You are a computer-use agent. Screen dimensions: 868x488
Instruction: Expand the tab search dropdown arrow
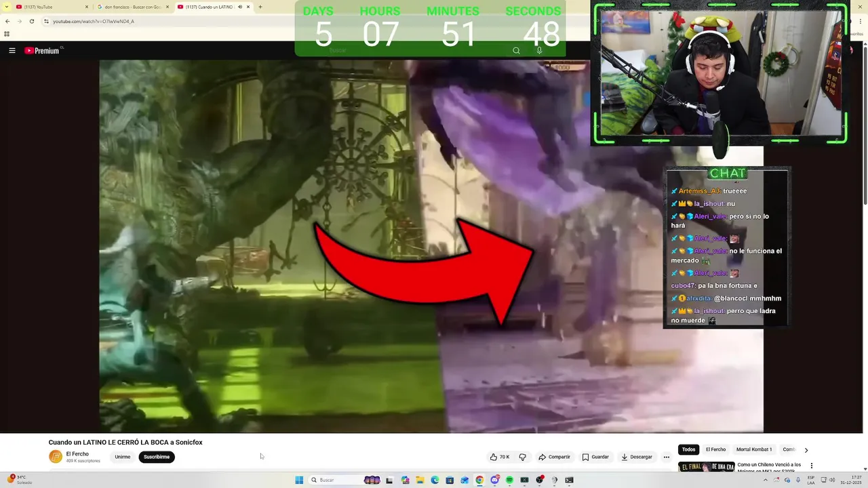coord(6,7)
